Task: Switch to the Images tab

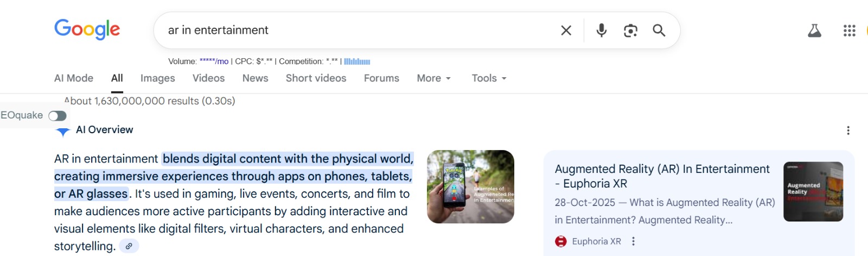Action: (x=157, y=78)
